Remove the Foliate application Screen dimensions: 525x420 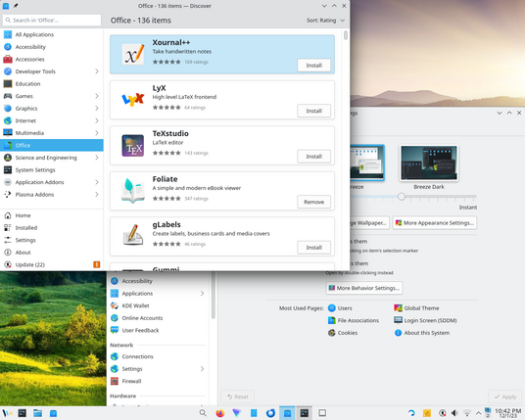313,202
